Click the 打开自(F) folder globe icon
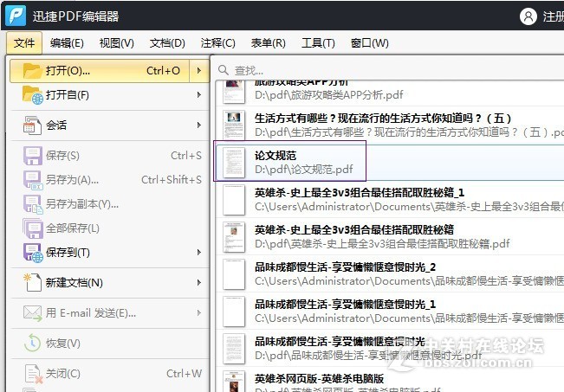 click(32, 95)
